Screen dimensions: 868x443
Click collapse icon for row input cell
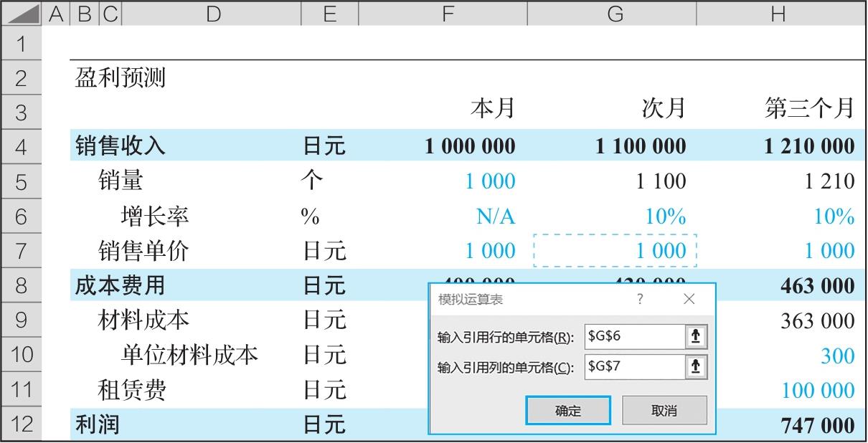click(x=694, y=336)
